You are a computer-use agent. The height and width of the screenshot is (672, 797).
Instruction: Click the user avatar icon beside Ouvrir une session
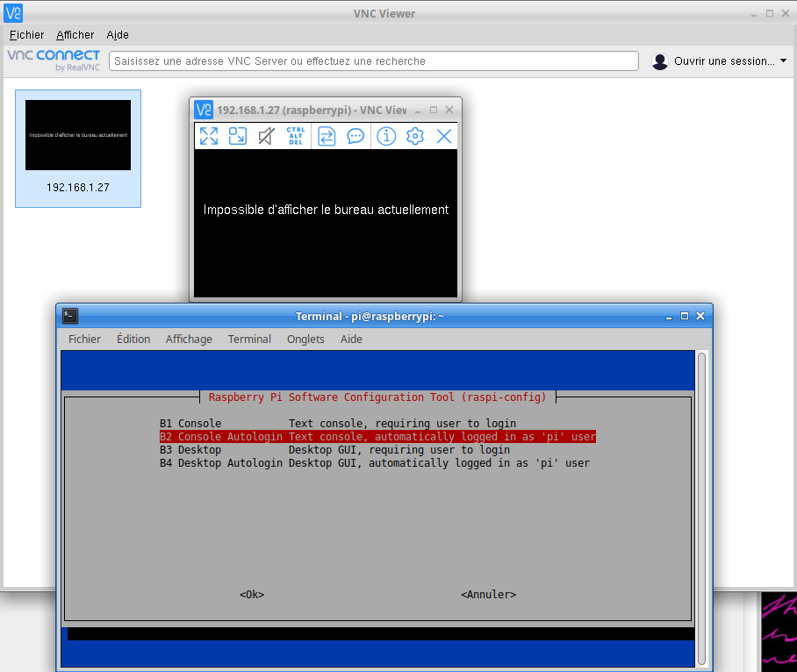(x=660, y=61)
